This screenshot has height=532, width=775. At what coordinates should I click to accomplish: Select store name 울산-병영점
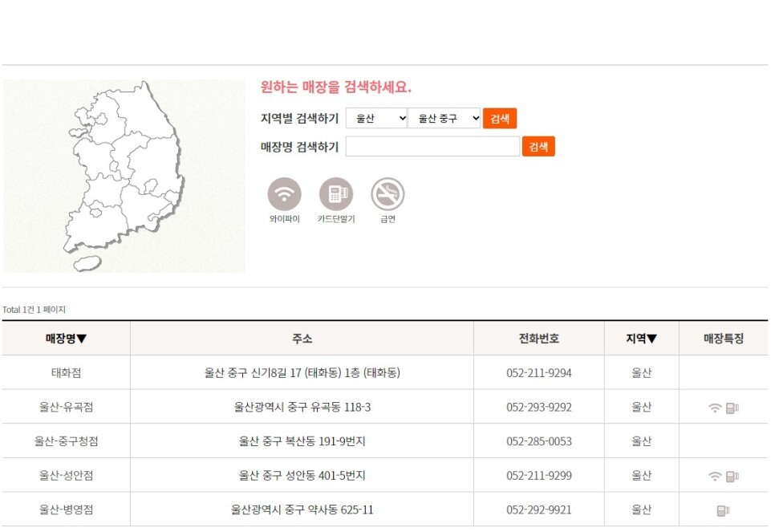(x=67, y=510)
